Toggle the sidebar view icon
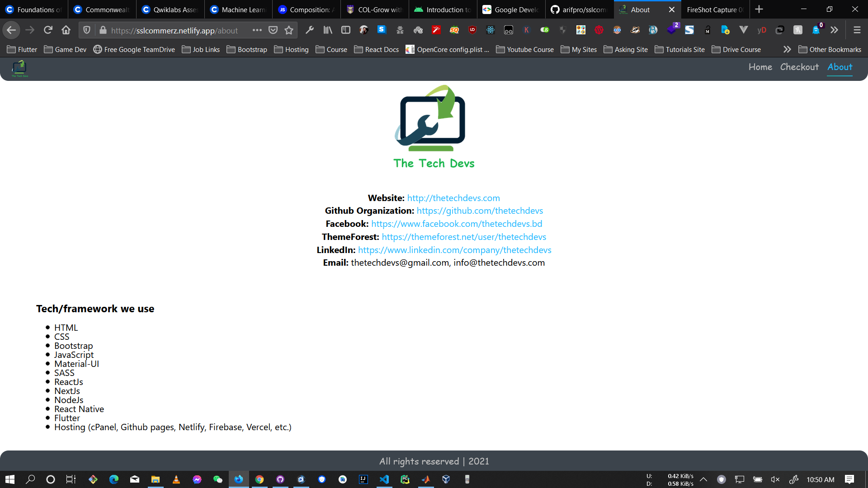The width and height of the screenshot is (868, 488). click(x=346, y=30)
